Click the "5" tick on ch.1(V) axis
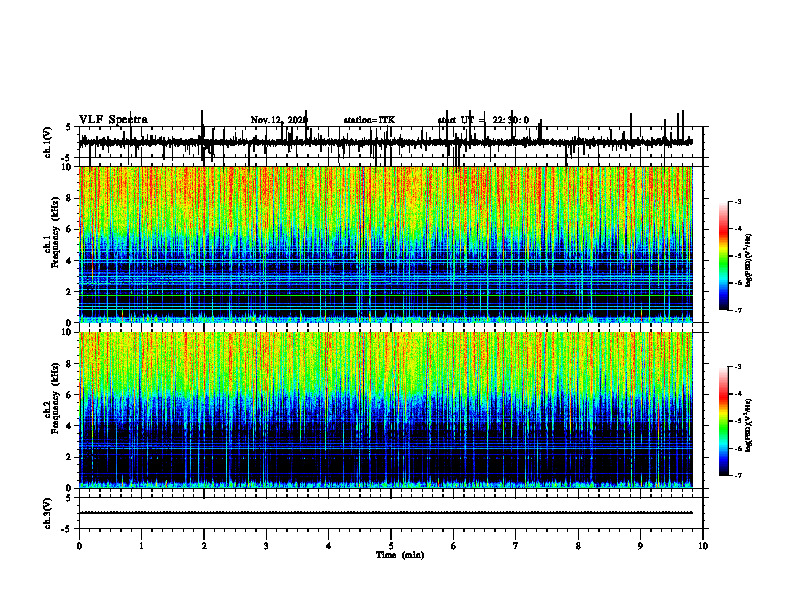Screen dimensions: 792x612 coord(68,128)
